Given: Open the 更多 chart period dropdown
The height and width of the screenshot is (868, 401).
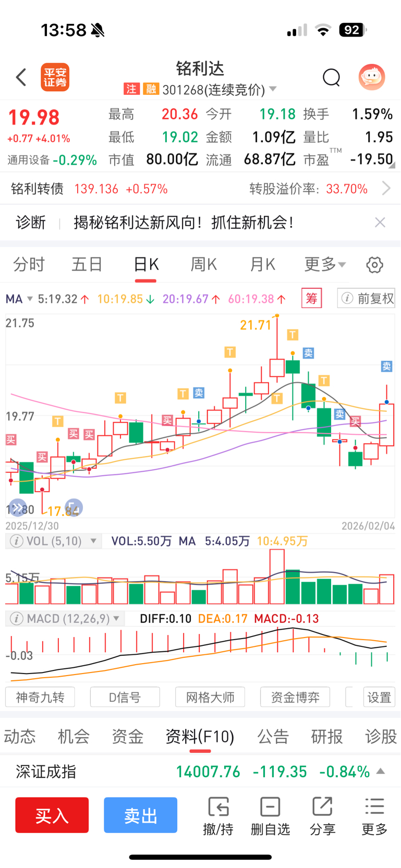Looking at the screenshot, I should click(325, 264).
